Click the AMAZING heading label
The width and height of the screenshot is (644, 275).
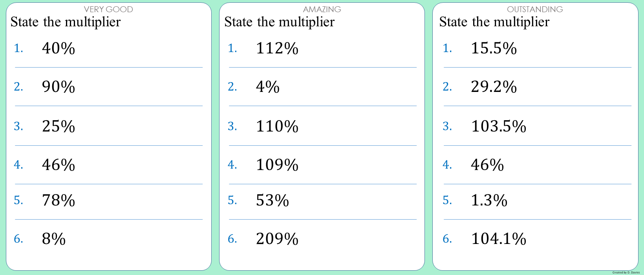(322, 9)
